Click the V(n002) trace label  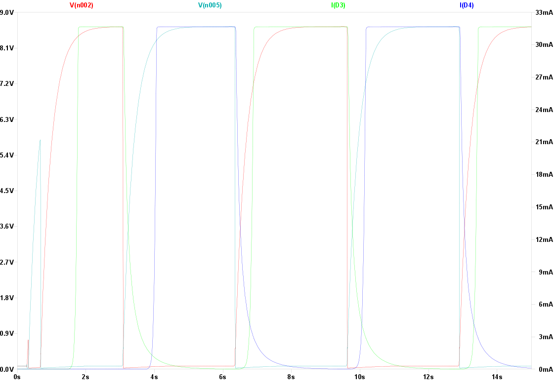pos(82,5)
